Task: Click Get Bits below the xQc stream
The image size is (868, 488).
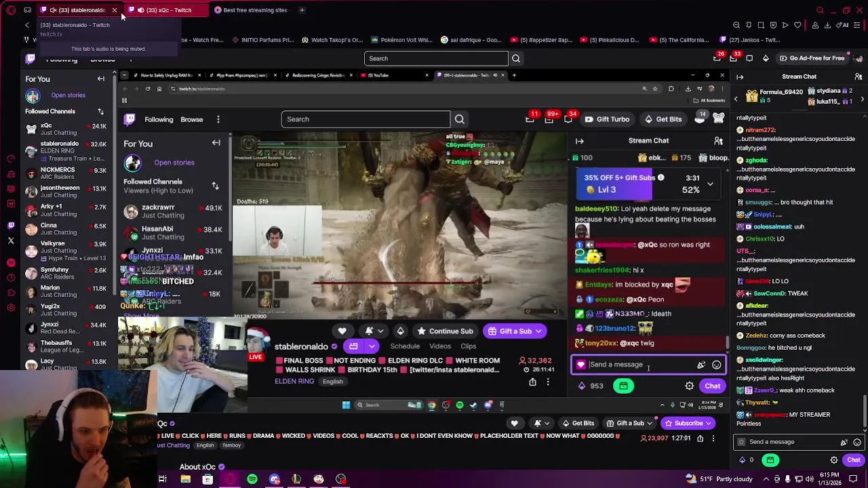Action: tap(578, 424)
